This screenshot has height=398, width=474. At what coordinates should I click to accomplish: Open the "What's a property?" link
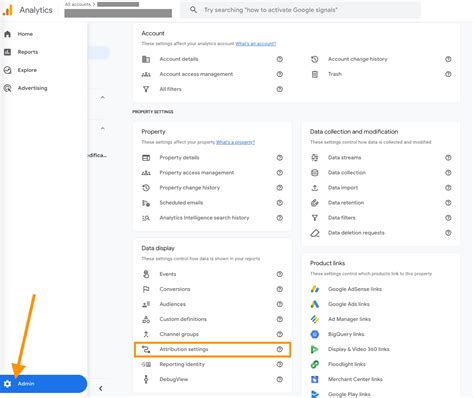(235, 142)
